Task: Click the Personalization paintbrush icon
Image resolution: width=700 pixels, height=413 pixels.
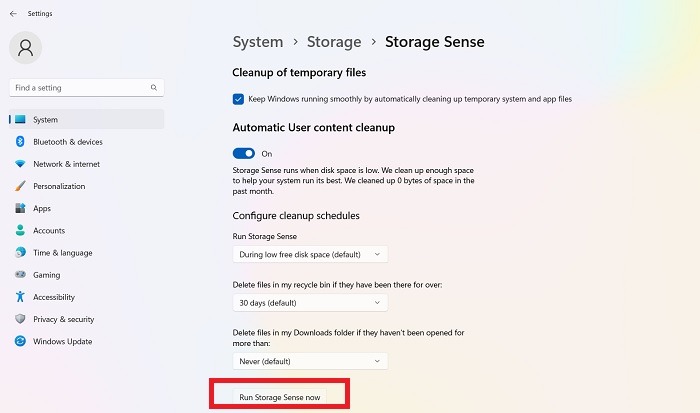Action: pos(20,186)
